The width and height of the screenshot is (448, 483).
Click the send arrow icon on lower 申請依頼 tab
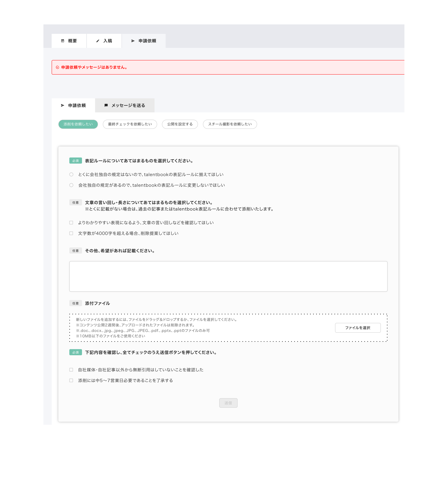[x=62, y=105]
